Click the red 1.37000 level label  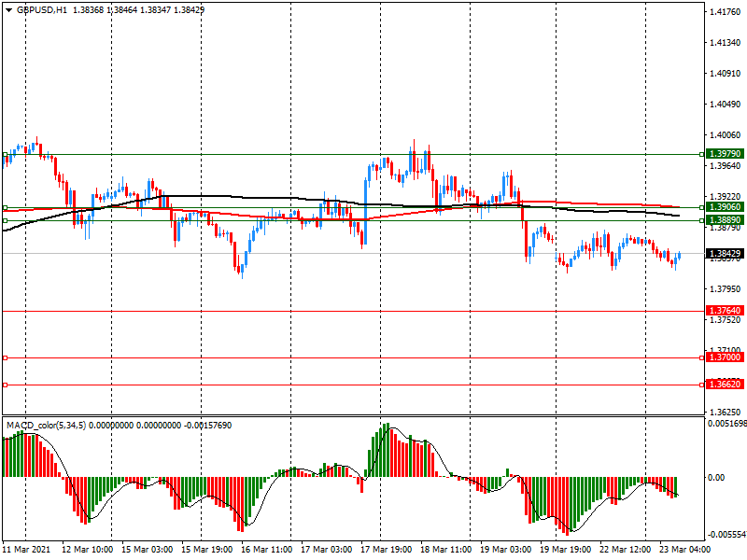725,357
